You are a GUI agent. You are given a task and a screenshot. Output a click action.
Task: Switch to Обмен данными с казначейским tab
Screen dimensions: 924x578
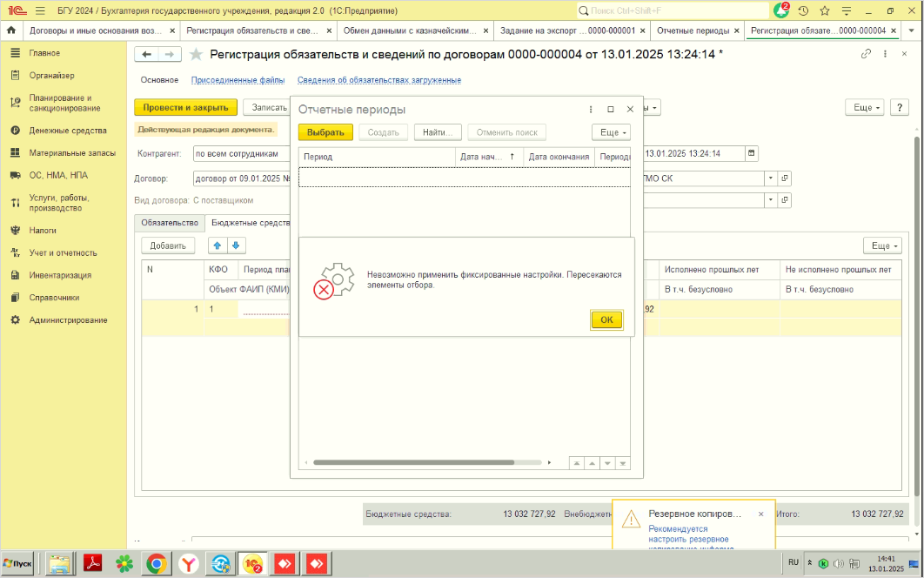(x=410, y=30)
